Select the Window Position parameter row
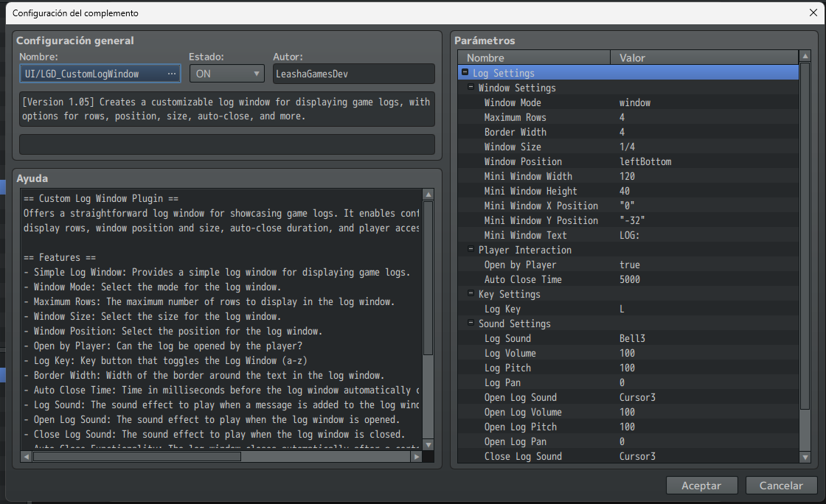The image size is (826, 504). [628, 161]
